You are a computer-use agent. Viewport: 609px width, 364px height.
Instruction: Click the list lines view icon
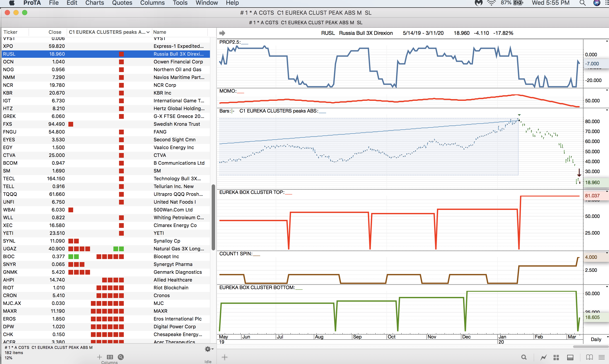pyautogui.click(x=601, y=357)
